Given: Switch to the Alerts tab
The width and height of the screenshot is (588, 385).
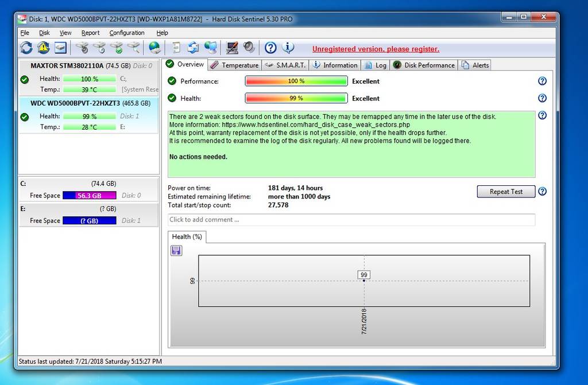Looking at the screenshot, I should tap(475, 65).
